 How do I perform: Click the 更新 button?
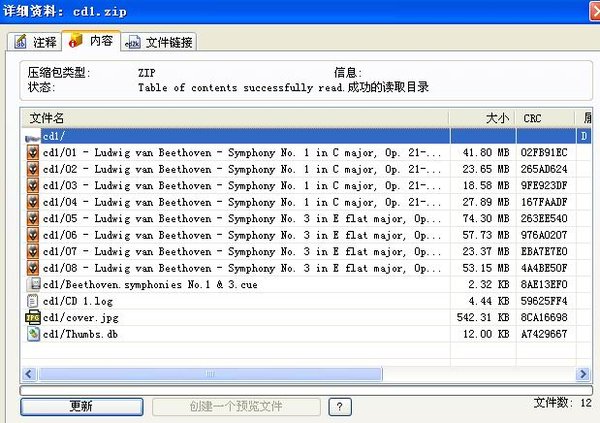[x=82, y=407]
